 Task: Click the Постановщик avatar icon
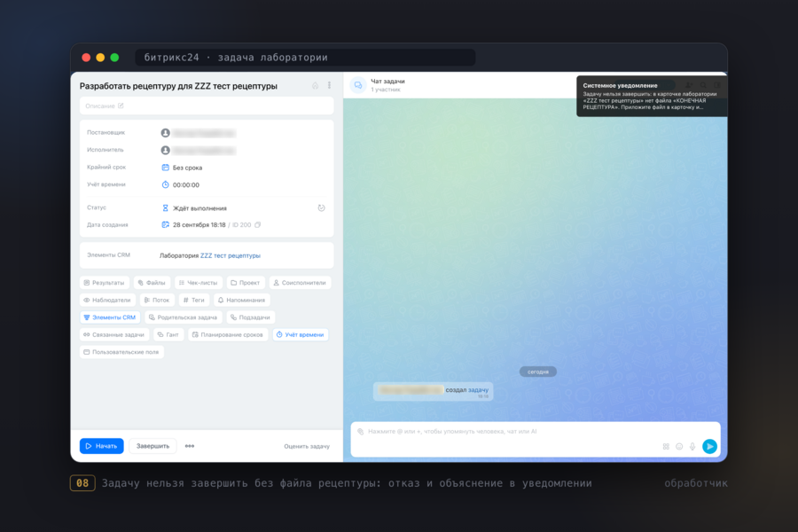click(x=166, y=133)
